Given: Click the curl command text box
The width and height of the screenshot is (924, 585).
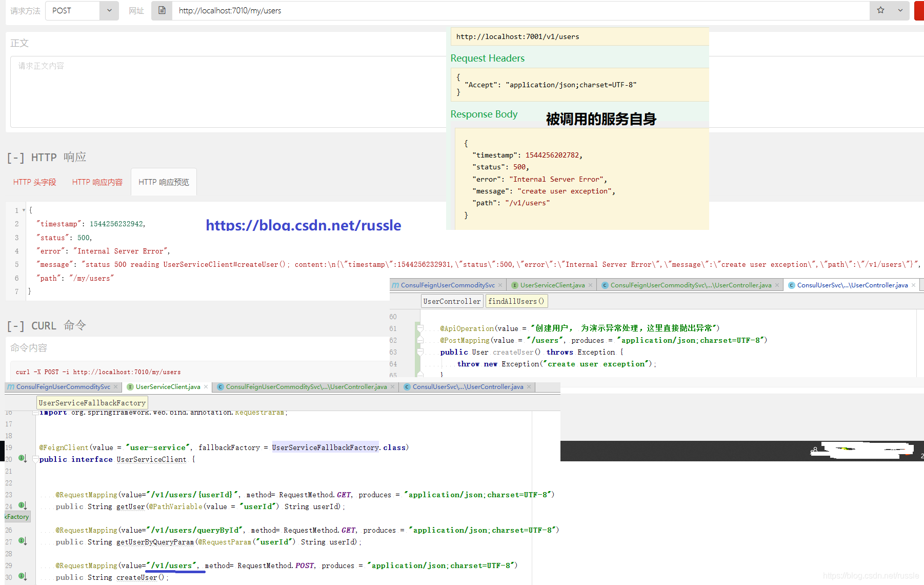Looking at the screenshot, I should tap(200, 372).
